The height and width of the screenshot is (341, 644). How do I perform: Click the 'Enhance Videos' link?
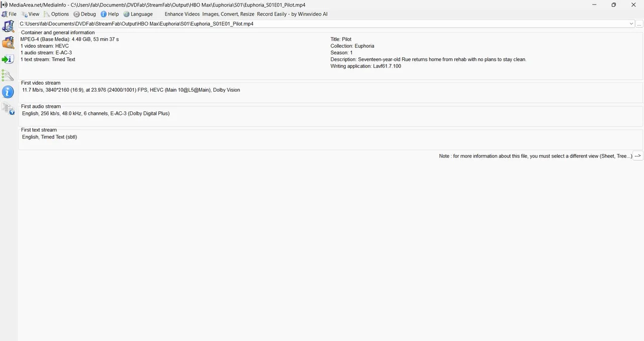click(182, 14)
